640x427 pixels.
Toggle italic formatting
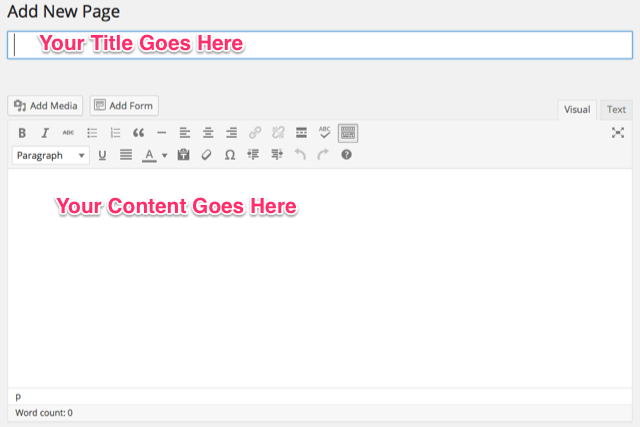click(45, 133)
